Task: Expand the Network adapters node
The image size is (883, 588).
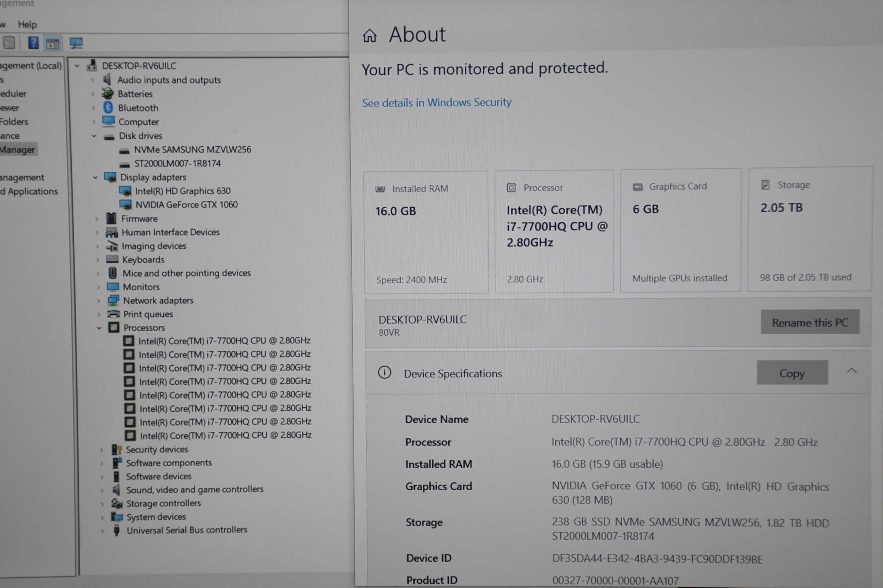Action: click(x=99, y=301)
